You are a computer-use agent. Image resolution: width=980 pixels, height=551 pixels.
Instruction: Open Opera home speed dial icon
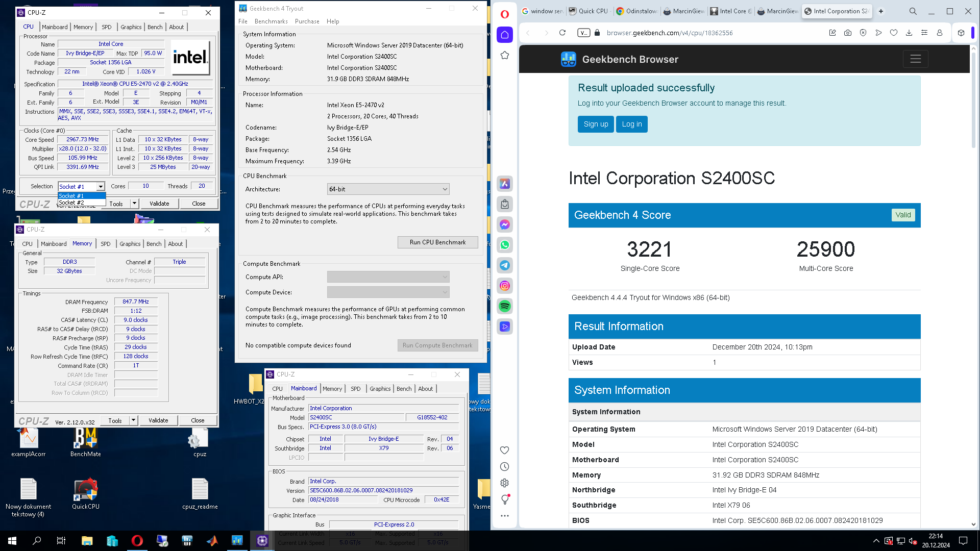point(505,35)
